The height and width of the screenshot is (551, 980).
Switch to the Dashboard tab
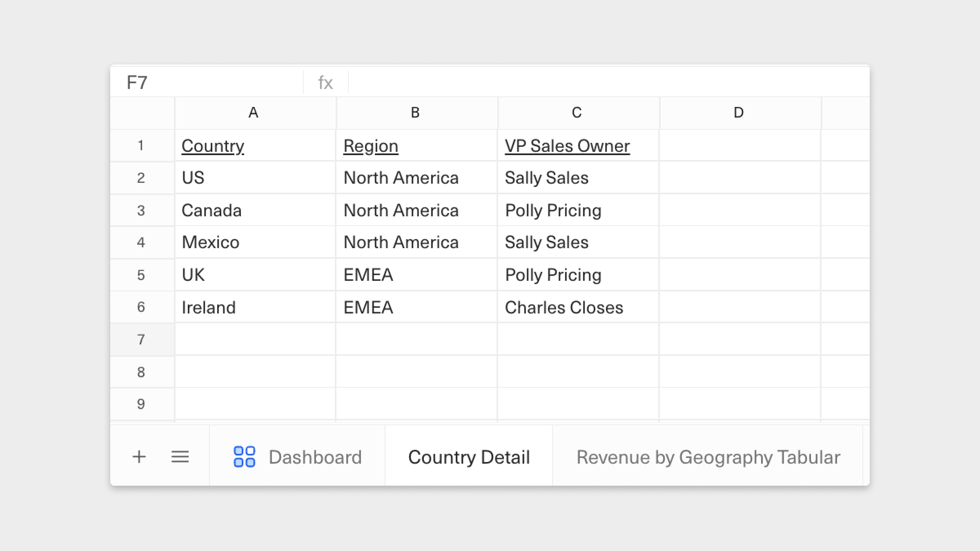314,457
